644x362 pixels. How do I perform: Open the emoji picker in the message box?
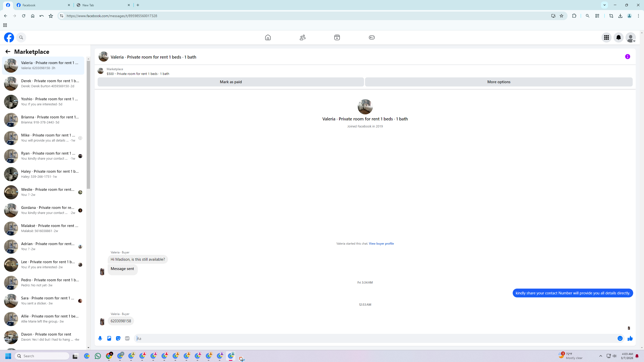tap(620, 338)
